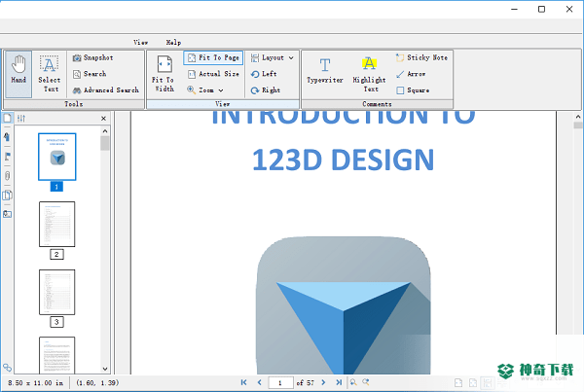Expand the Layout dropdown

(272, 57)
